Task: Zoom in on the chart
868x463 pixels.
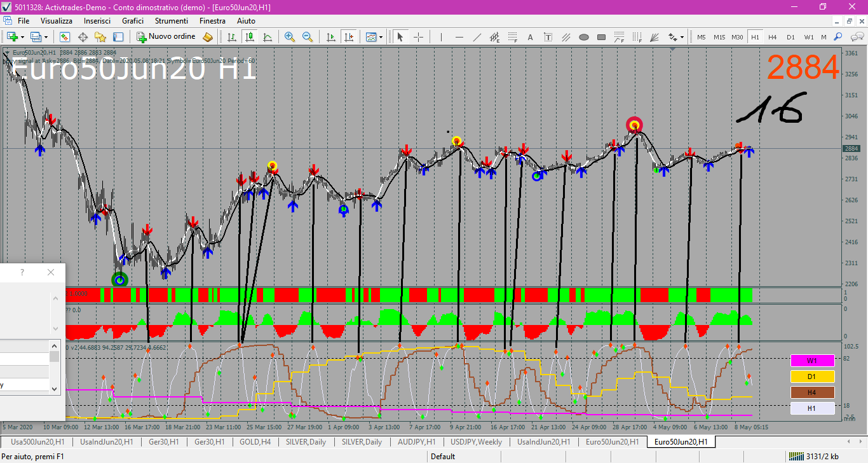Action: [290, 37]
